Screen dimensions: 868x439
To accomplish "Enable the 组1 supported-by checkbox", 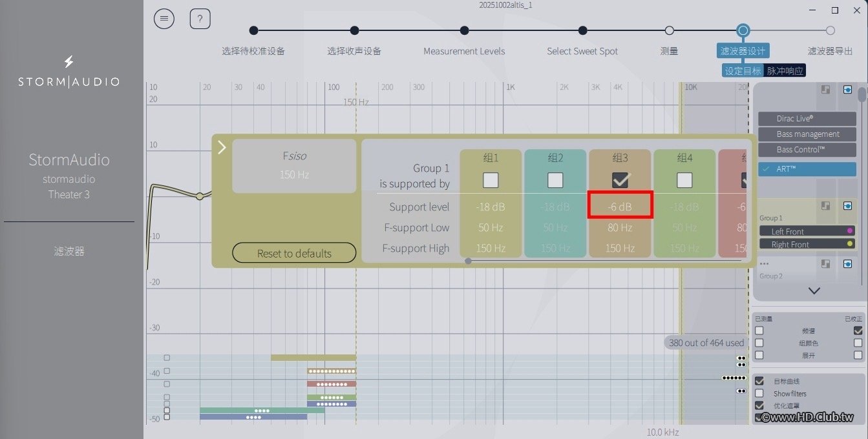I will 491,180.
